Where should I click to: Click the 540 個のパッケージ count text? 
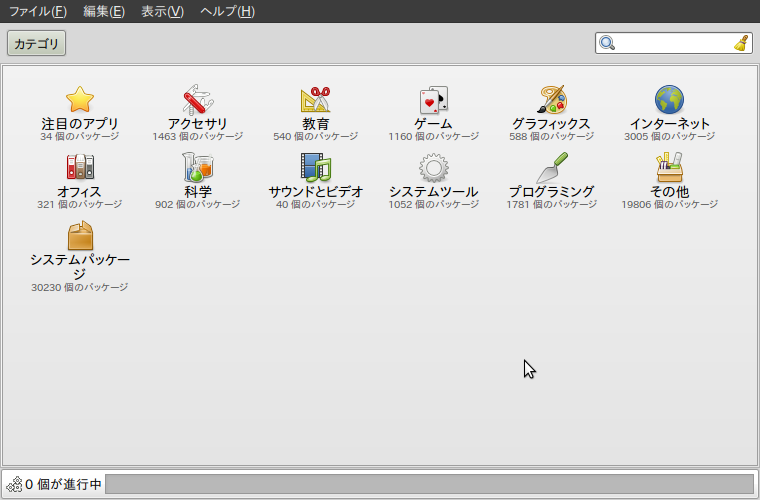coord(316,137)
